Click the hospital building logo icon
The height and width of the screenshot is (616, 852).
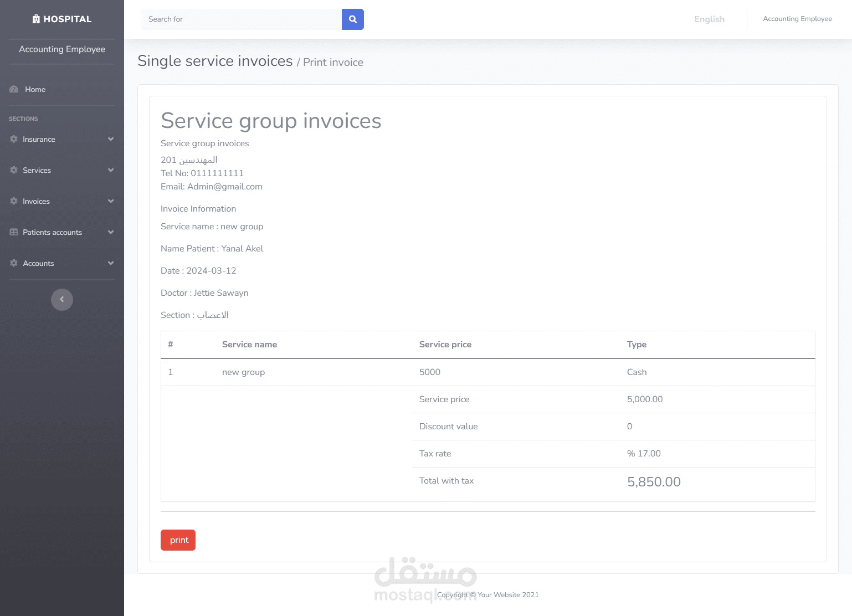(36, 19)
